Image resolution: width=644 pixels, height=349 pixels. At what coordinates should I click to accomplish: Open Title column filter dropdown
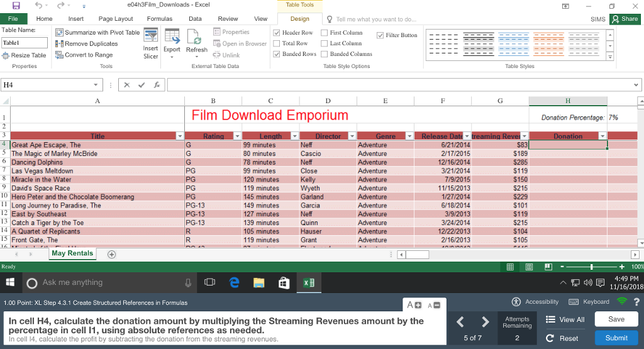pos(179,136)
